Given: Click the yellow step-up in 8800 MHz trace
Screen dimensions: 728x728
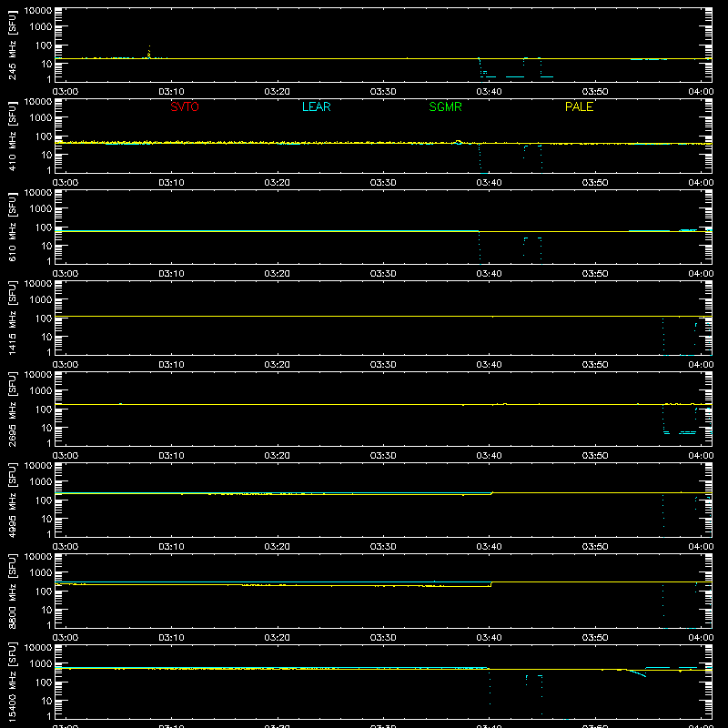Looking at the screenshot, I should point(491,584).
